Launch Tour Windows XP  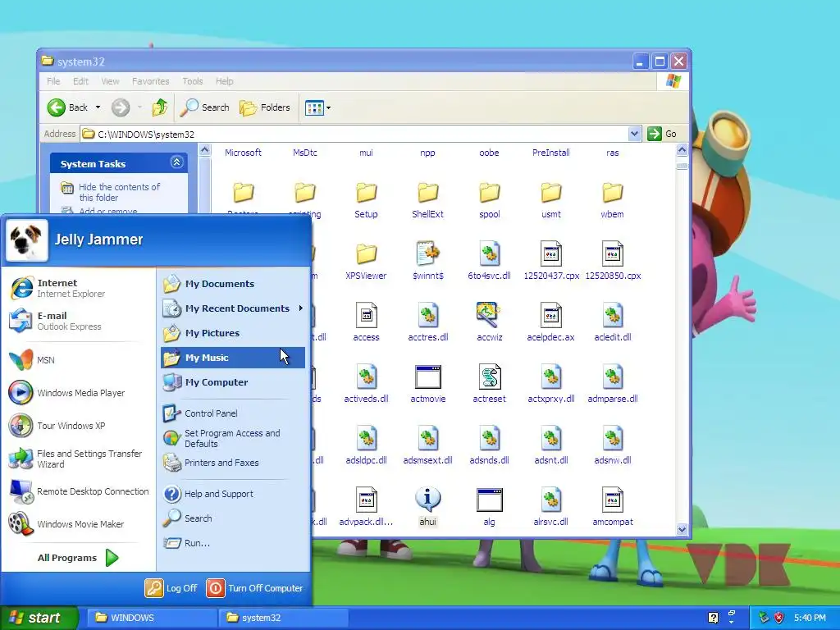pos(57,426)
